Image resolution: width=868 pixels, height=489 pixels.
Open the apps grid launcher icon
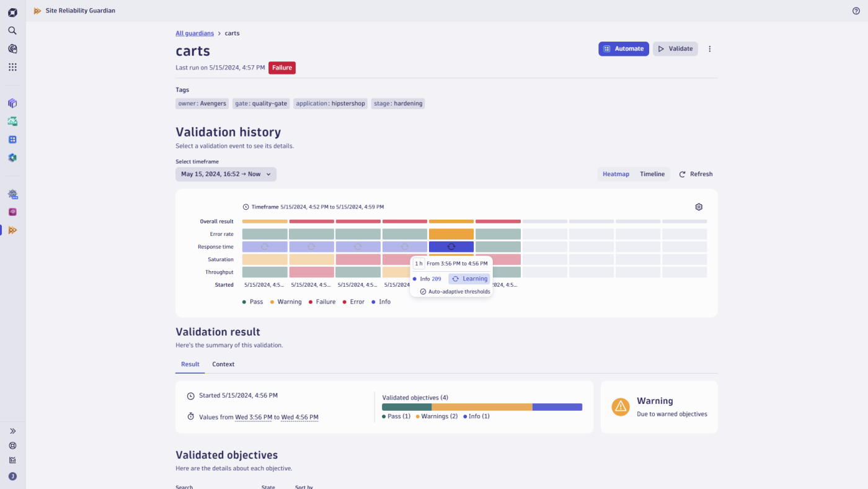(12, 67)
